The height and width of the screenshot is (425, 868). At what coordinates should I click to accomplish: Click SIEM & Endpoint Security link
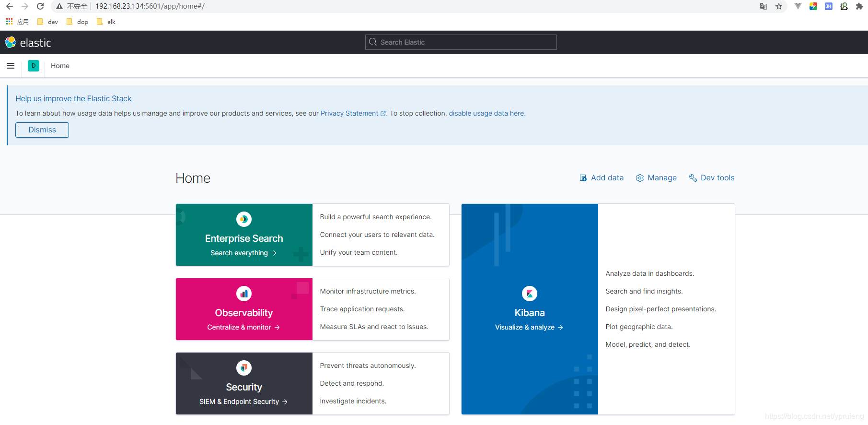coord(243,401)
